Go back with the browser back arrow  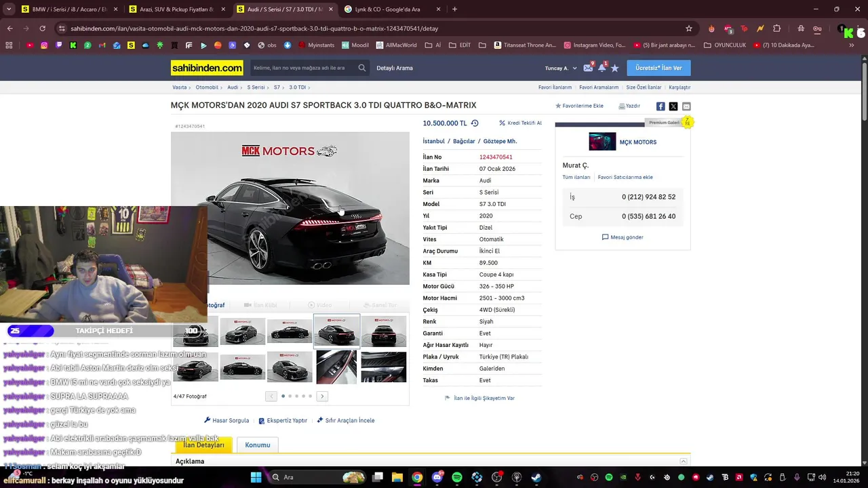pos(9,28)
